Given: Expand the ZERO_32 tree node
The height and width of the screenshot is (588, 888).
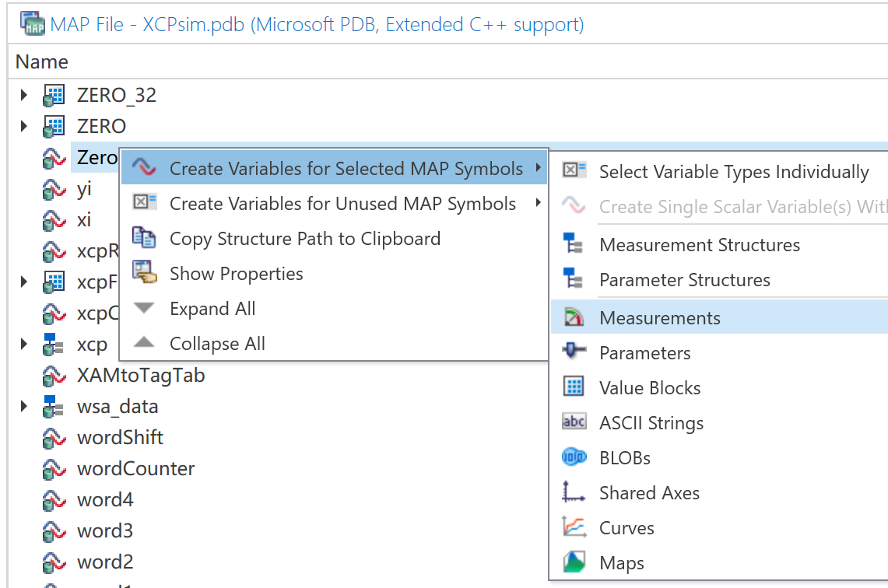Looking at the screenshot, I should 24,96.
